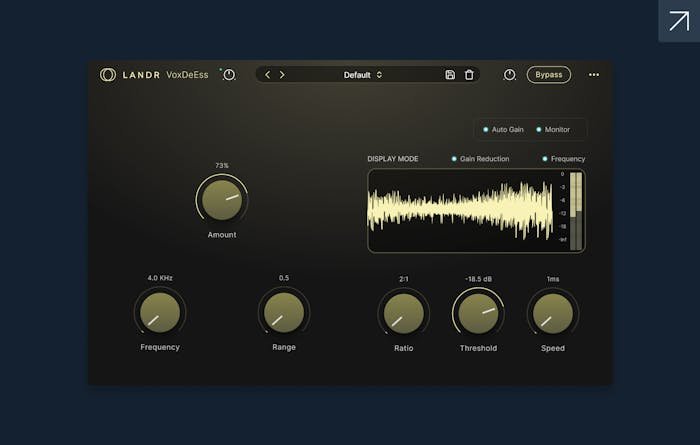
Task: Toggle the power icon beside VoxDeEss
Action: [229, 75]
